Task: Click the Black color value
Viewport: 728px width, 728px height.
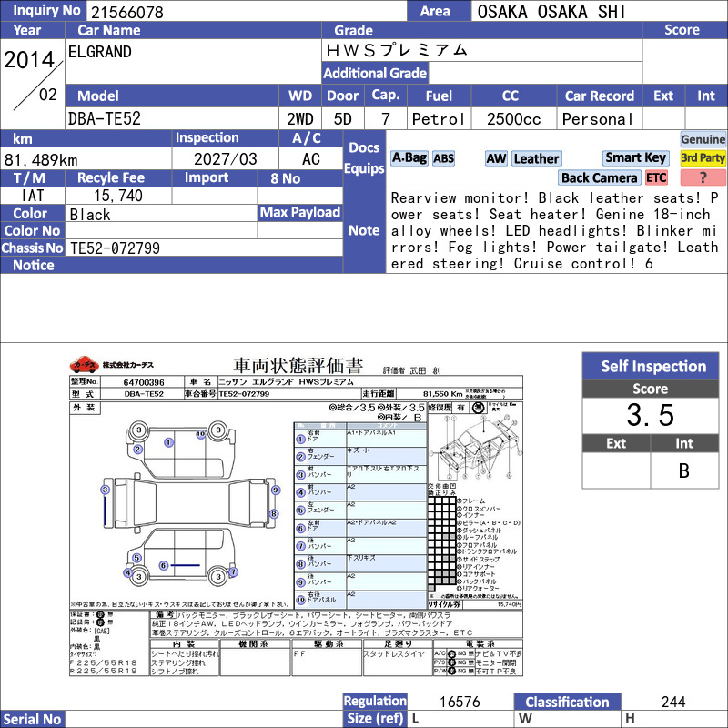Action: click(x=90, y=215)
